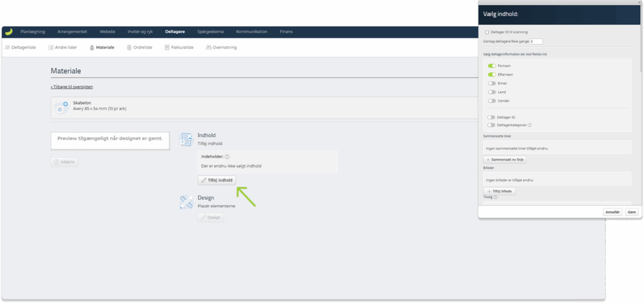Click help icon next to Indeholder
644x303 pixels.
227,157
